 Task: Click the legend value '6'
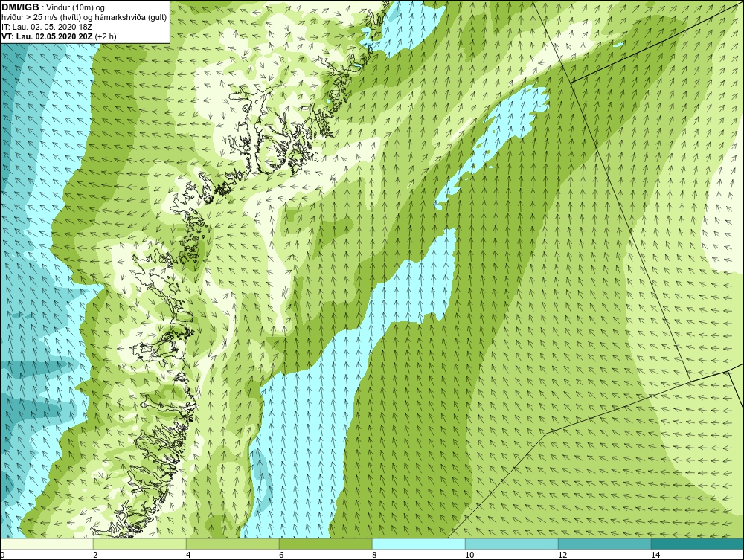281,555
